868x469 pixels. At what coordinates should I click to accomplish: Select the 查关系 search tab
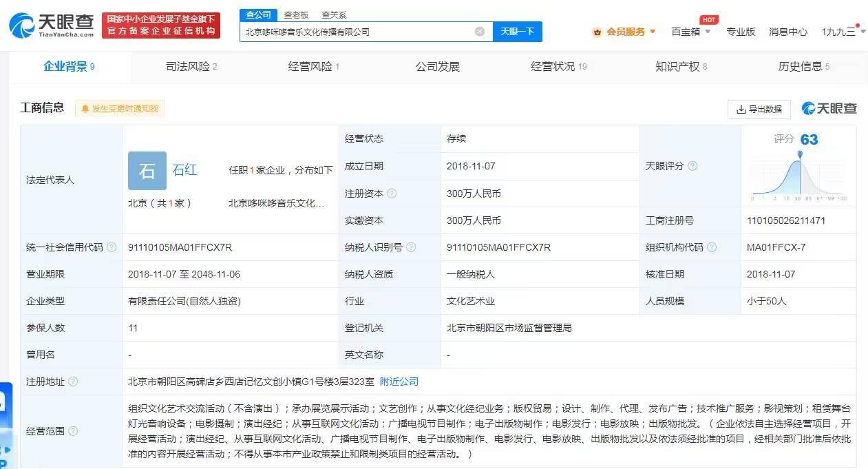[x=334, y=15]
